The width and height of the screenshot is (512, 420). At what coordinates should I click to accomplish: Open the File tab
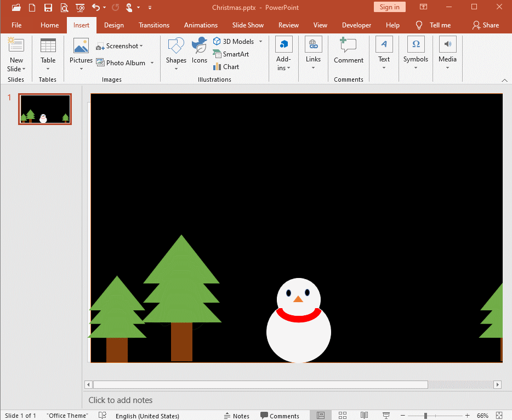click(16, 25)
